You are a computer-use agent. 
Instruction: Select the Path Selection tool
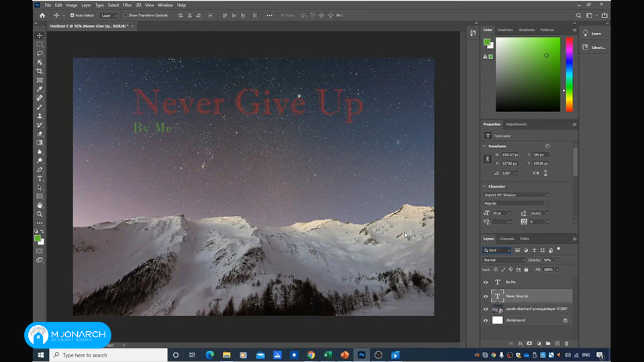[x=40, y=188]
